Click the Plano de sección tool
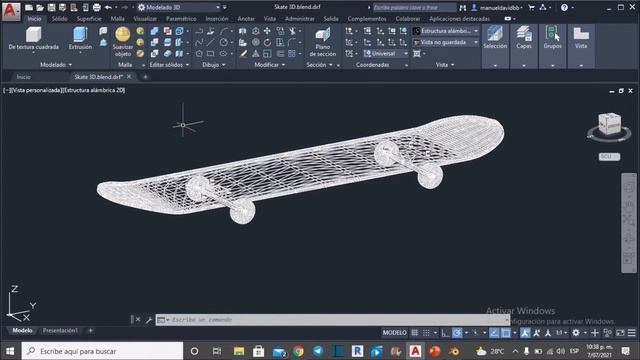The height and width of the screenshot is (360, 640). tap(322, 42)
